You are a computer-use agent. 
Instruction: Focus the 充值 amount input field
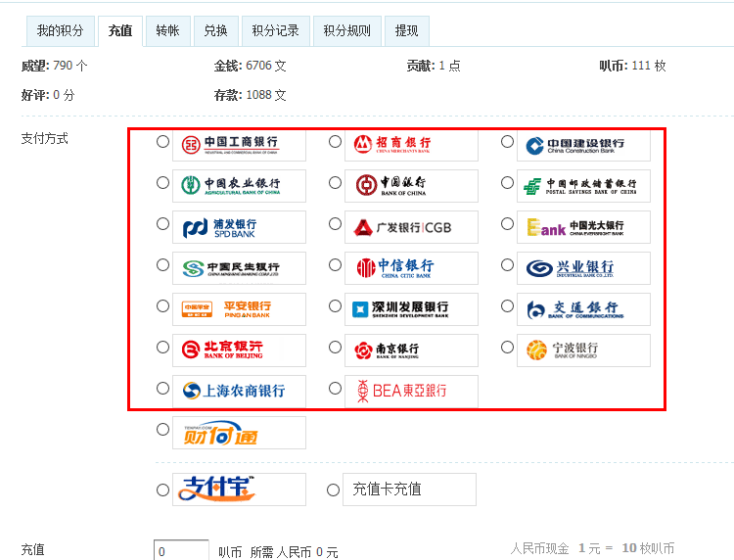pyautogui.click(x=181, y=550)
